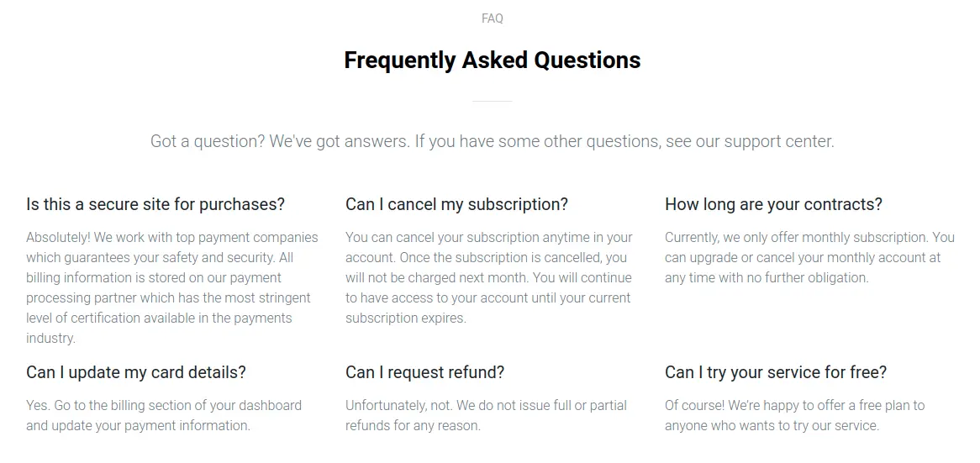This screenshot has width=980, height=463.
Task: Click the small FAQ label at top
Action: 492,18
